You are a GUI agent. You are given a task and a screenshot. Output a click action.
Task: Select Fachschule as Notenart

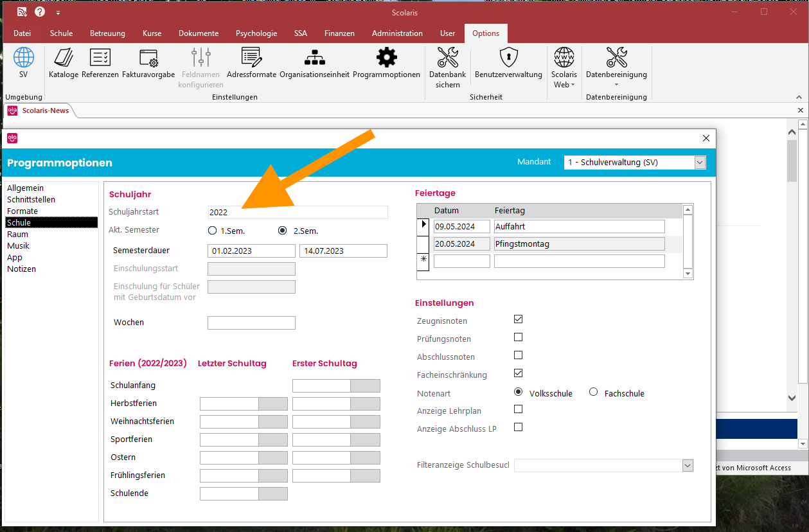[593, 392]
